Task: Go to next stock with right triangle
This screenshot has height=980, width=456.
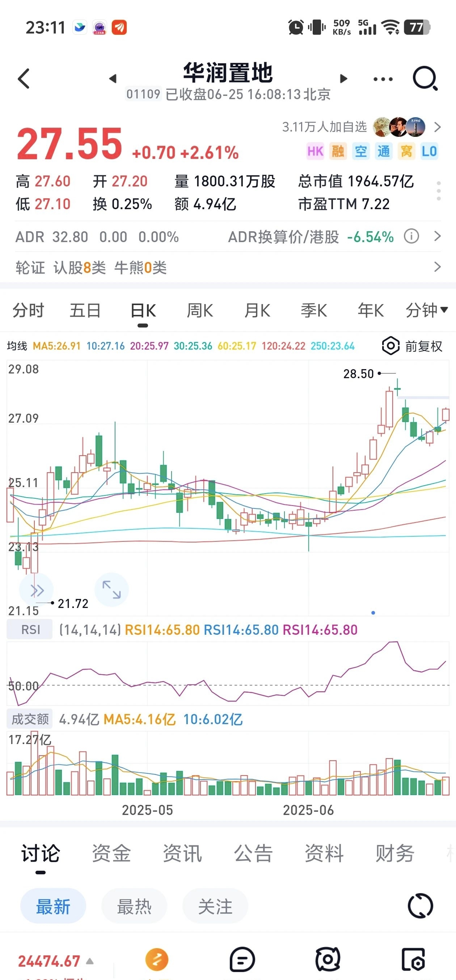Action: [343, 79]
